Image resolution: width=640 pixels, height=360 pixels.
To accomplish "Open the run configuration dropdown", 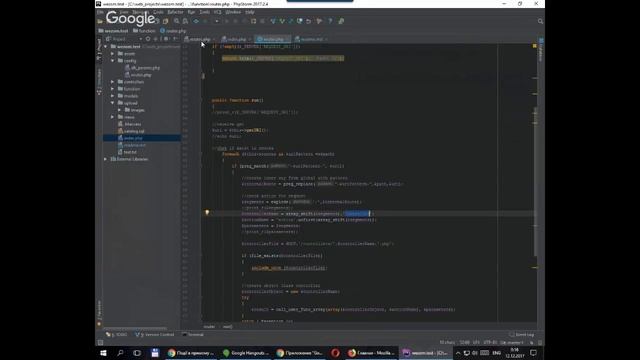I will pyautogui.click(x=217, y=21).
